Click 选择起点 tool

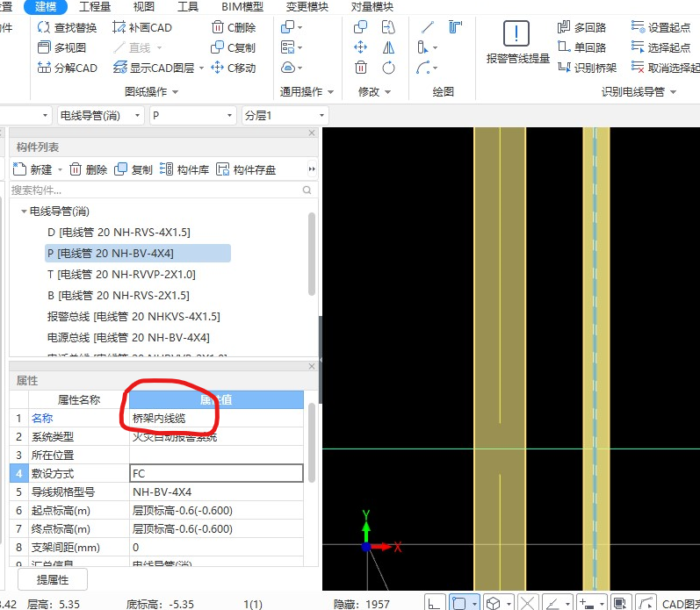coord(661,47)
